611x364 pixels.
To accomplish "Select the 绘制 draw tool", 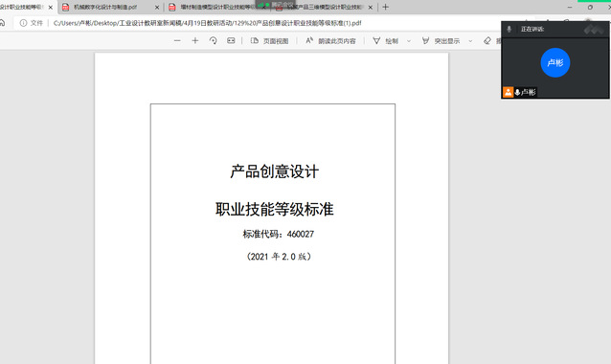I will click(385, 41).
